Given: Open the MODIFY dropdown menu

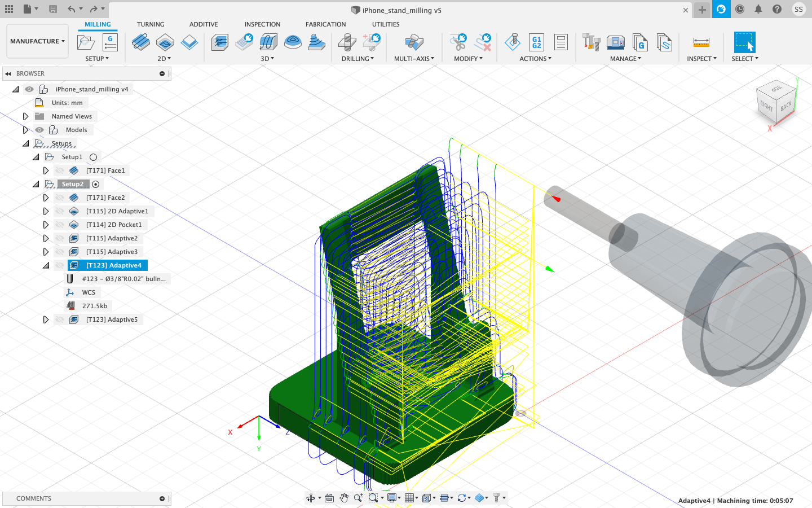Looking at the screenshot, I should click(x=468, y=59).
